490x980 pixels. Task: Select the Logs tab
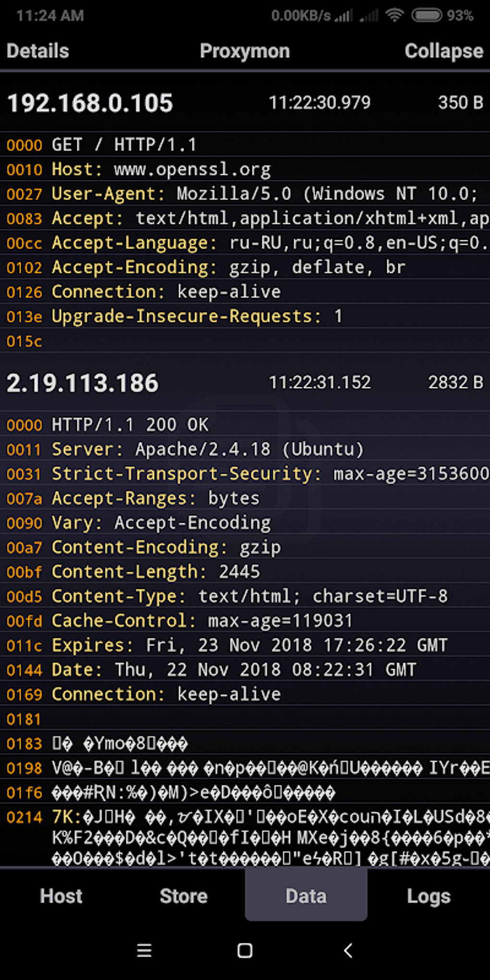point(429,896)
